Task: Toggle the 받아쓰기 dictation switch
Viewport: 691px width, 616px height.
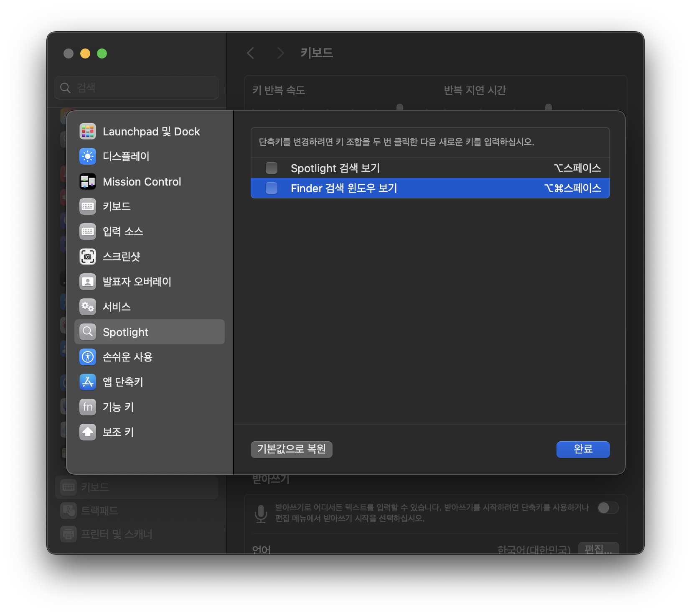Action: tap(608, 508)
